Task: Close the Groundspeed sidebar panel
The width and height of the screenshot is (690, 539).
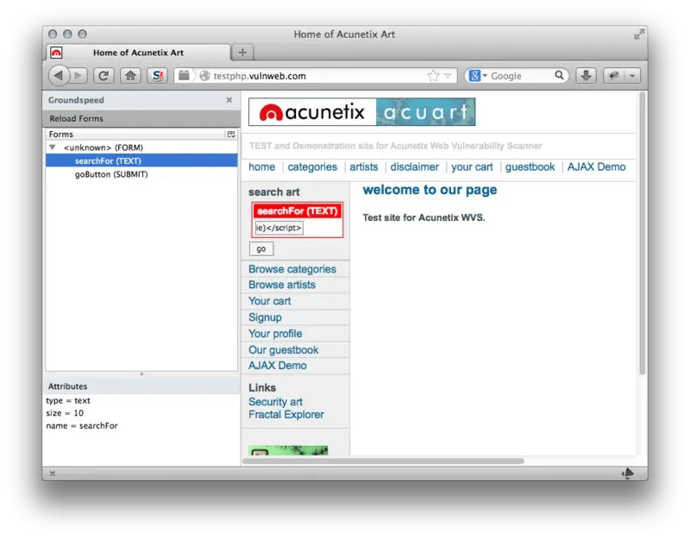Action: pos(229,101)
